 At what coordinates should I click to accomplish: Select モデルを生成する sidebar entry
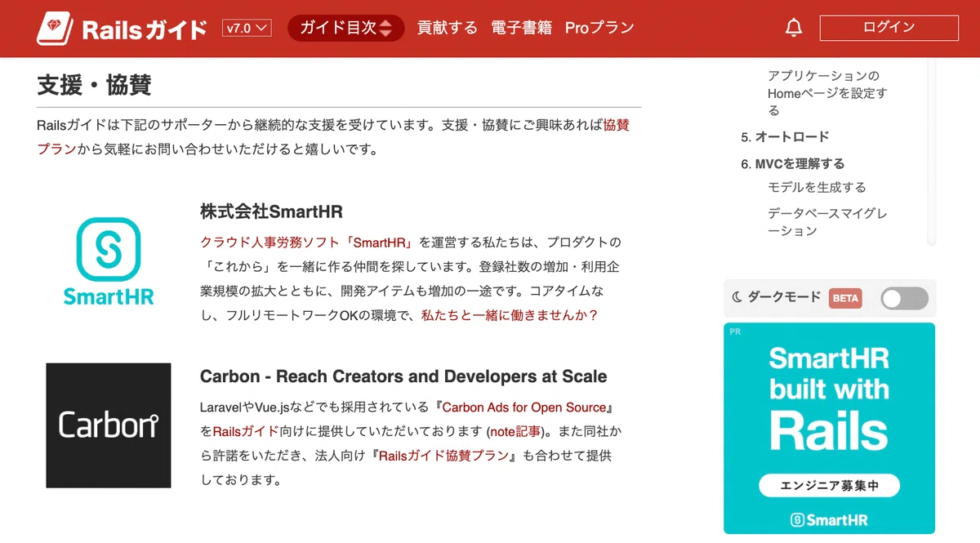817,187
